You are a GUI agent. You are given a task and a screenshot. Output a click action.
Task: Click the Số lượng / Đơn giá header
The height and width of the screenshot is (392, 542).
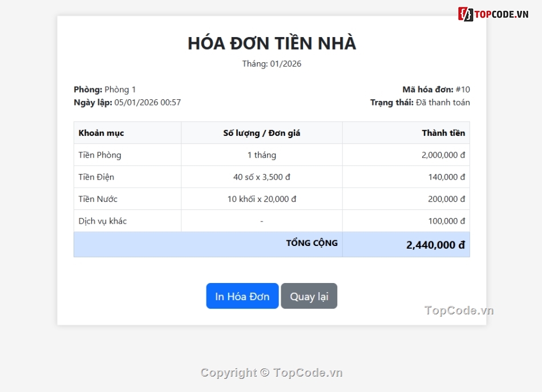tap(262, 133)
